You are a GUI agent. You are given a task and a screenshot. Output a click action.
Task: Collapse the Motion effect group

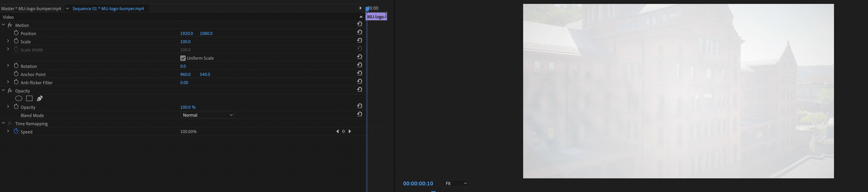coord(3,25)
